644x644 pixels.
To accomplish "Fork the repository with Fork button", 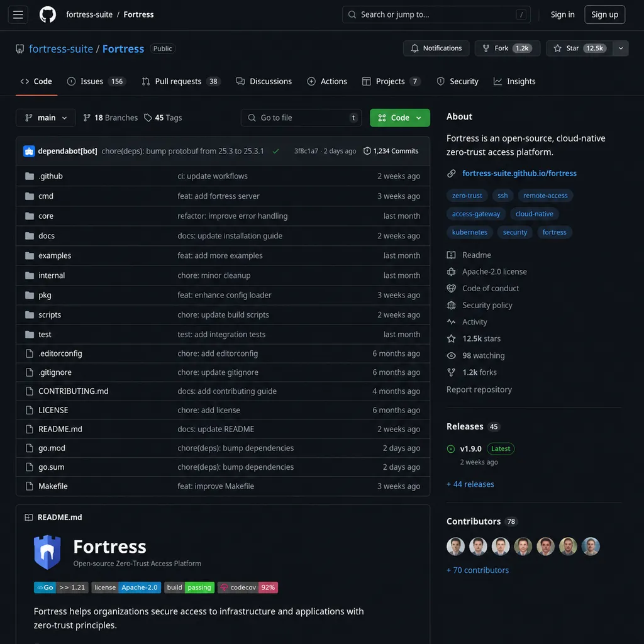I will [x=508, y=48].
